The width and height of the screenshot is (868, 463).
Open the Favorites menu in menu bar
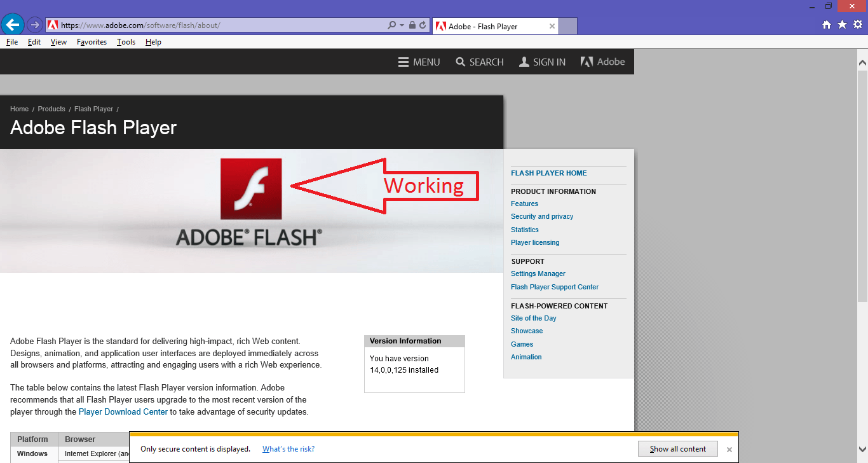coord(92,42)
